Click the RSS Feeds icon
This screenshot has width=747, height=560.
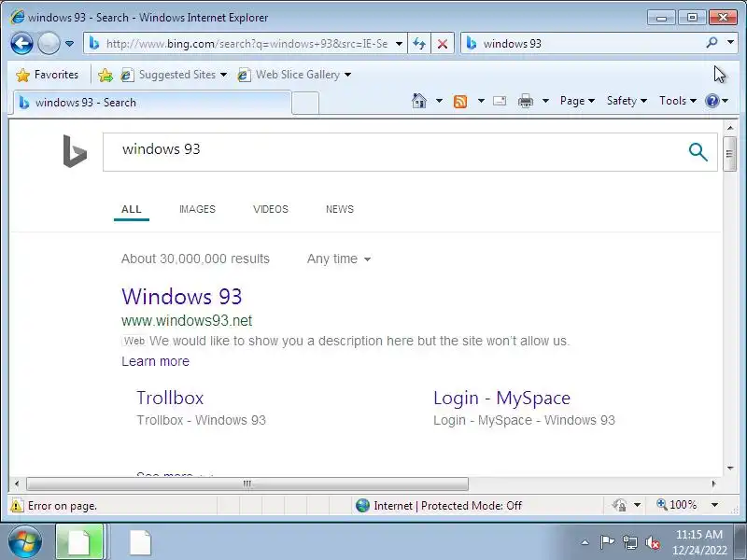tap(460, 102)
